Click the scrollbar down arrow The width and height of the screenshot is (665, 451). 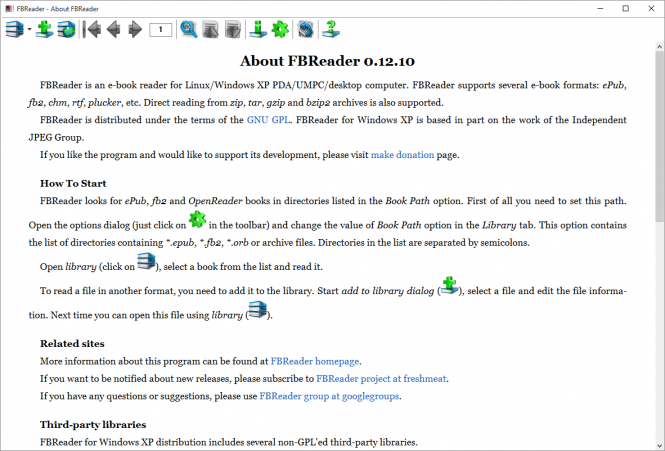[660, 446]
